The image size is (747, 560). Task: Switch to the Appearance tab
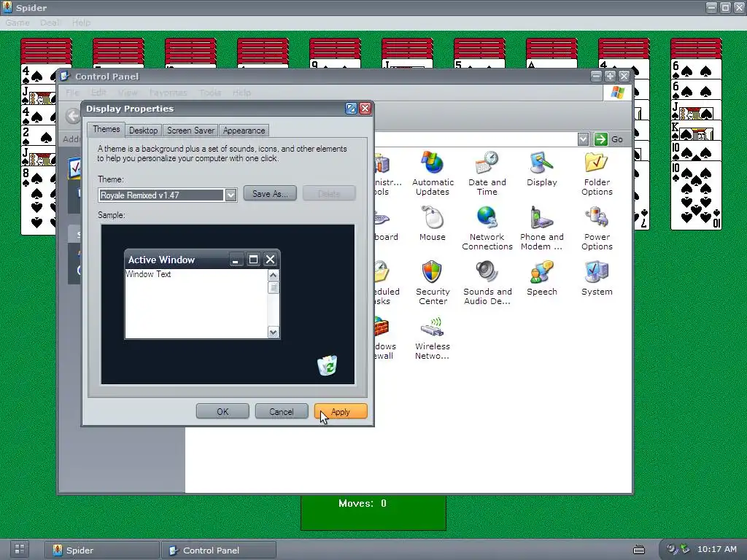point(244,131)
